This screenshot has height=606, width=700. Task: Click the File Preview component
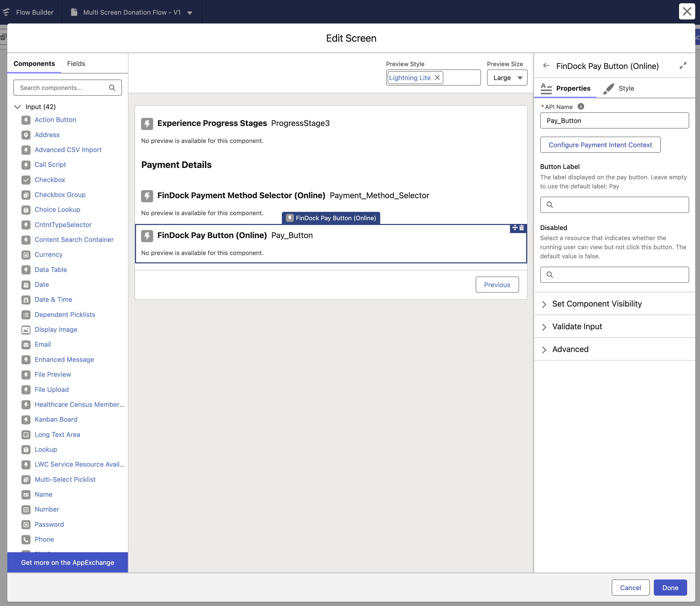pyautogui.click(x=53, y=375)
